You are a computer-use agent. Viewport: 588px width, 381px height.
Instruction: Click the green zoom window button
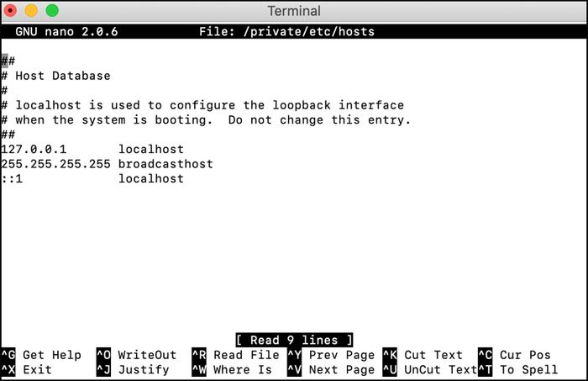click(52, 10)
